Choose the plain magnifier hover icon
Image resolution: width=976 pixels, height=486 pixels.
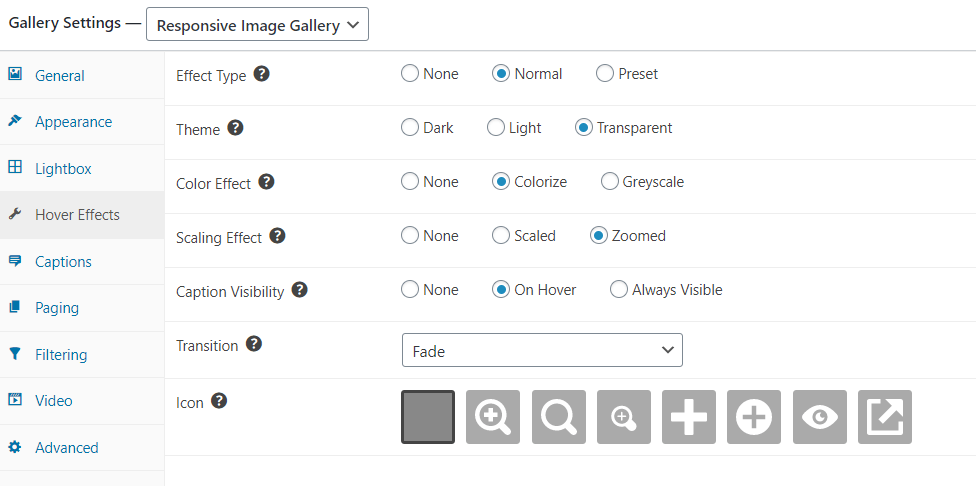click(558, 417)
